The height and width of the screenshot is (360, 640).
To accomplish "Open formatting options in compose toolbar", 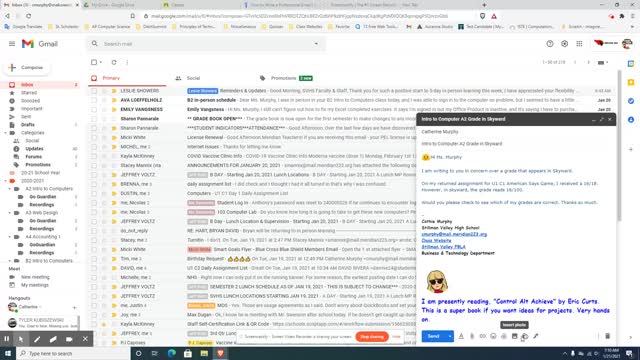I will [x=461, y=336].
